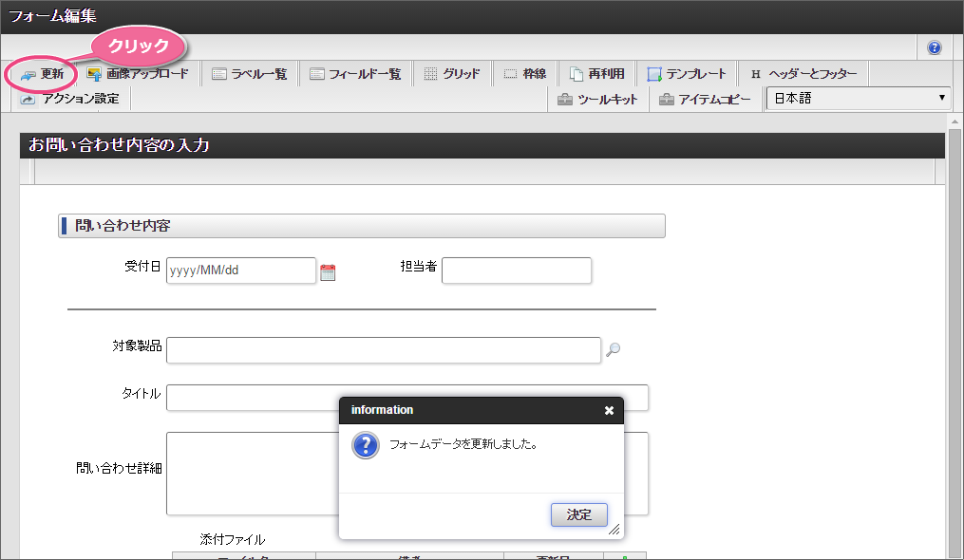Click into the 対象製品 input field
The width and height of the screenshot is (964, 560).
coord(384,350)
